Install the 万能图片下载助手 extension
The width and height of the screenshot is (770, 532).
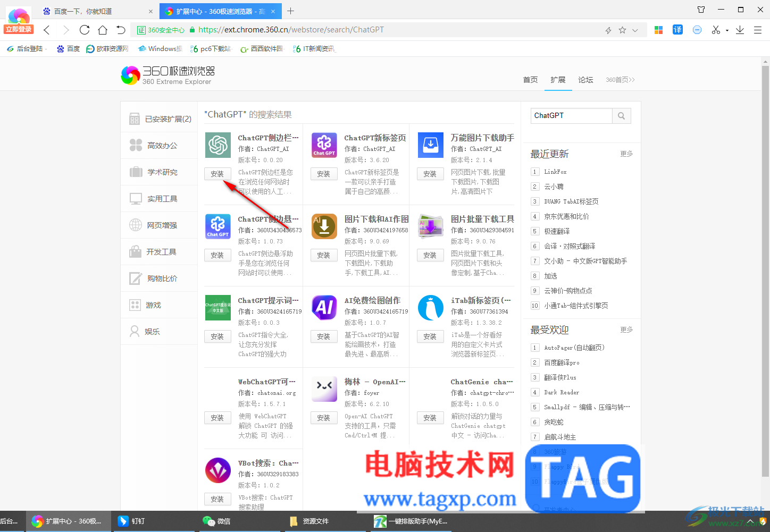tap(430, 174)
